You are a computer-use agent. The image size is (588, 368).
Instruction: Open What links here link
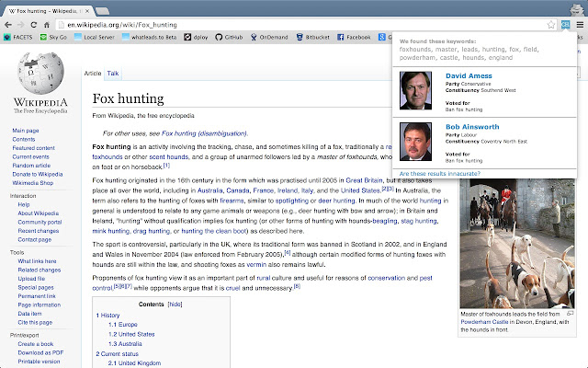[37, 261]
